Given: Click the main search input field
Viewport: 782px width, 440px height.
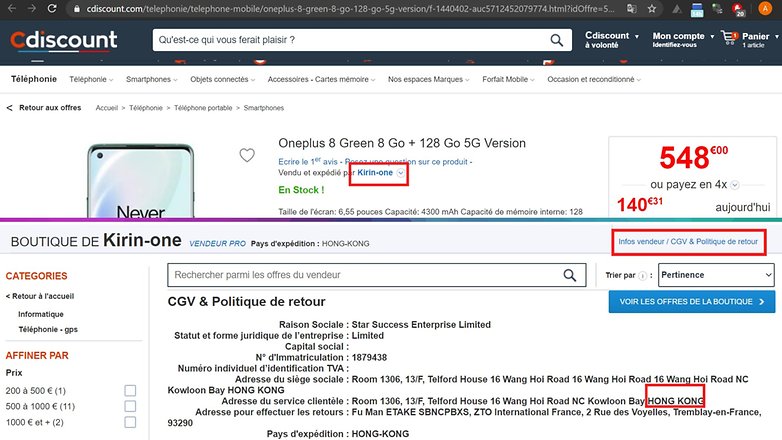Looking at the screenshot, I should [x=352, y=40].
